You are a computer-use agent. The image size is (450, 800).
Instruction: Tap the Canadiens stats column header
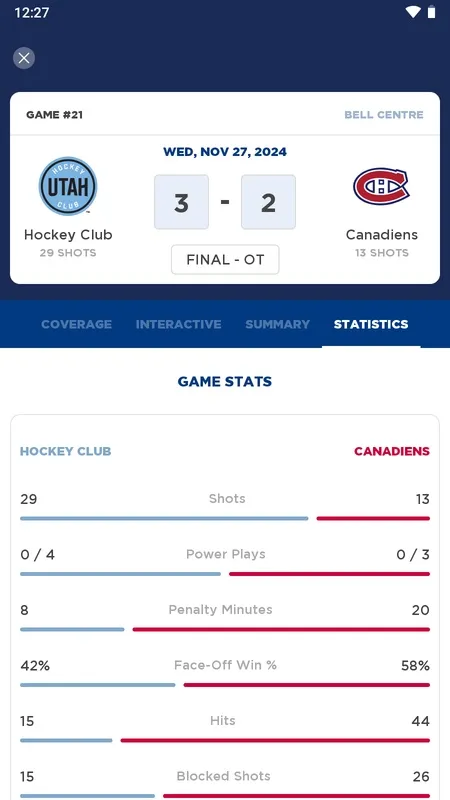(392, 452)
